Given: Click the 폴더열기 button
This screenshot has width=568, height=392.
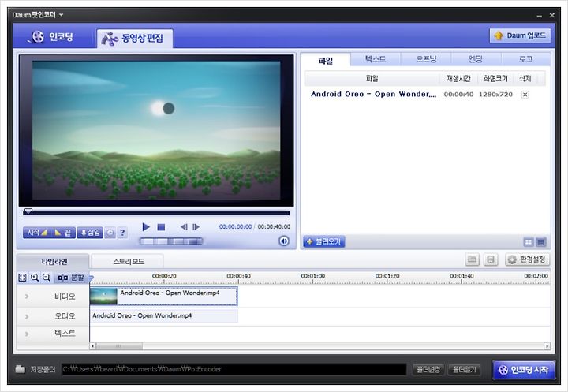Looking at the screenshot, I should 465,369.
